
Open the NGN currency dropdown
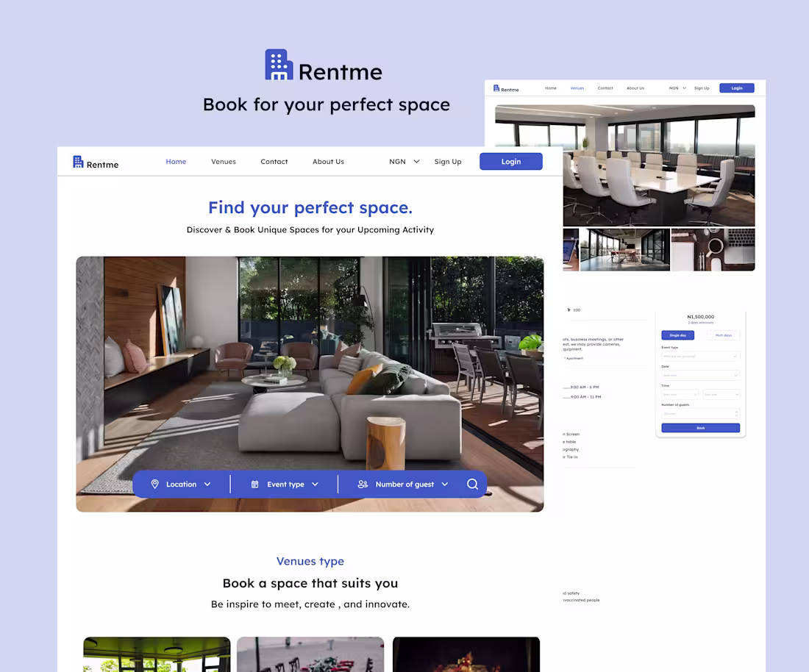pos(403,161)
